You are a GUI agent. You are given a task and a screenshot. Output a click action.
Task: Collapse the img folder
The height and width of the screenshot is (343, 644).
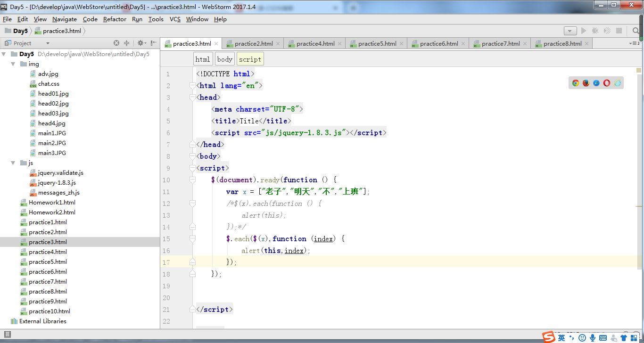[13, 64]
